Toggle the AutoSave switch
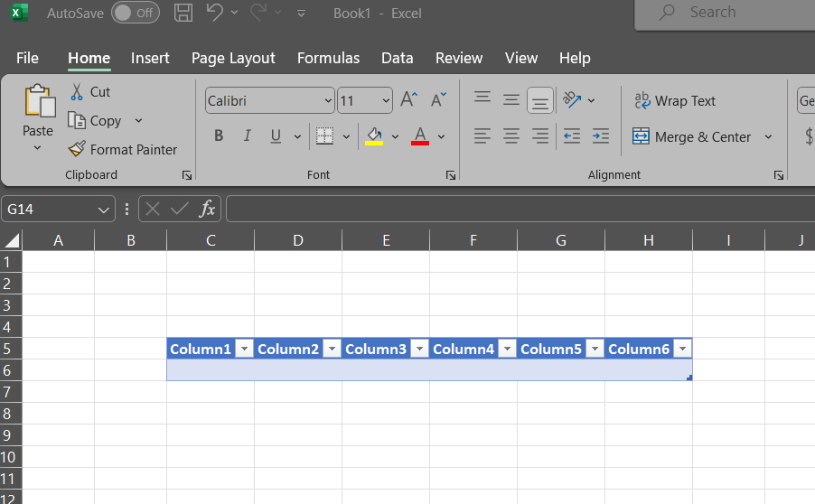The width and height of the screenshot is (815, 504). pos(136,13)
